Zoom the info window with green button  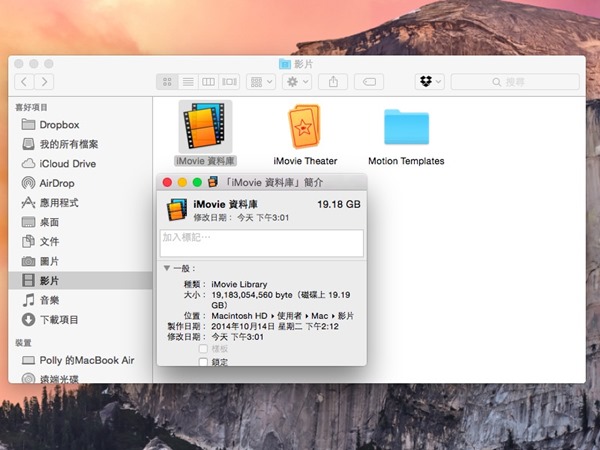pos(197,183)
